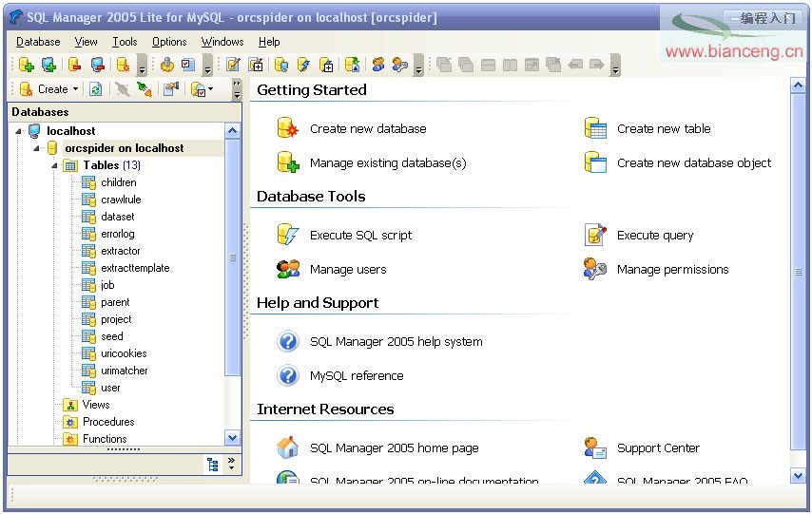Open the Create dropdown in explorer toolbar

tap(76, 89)
